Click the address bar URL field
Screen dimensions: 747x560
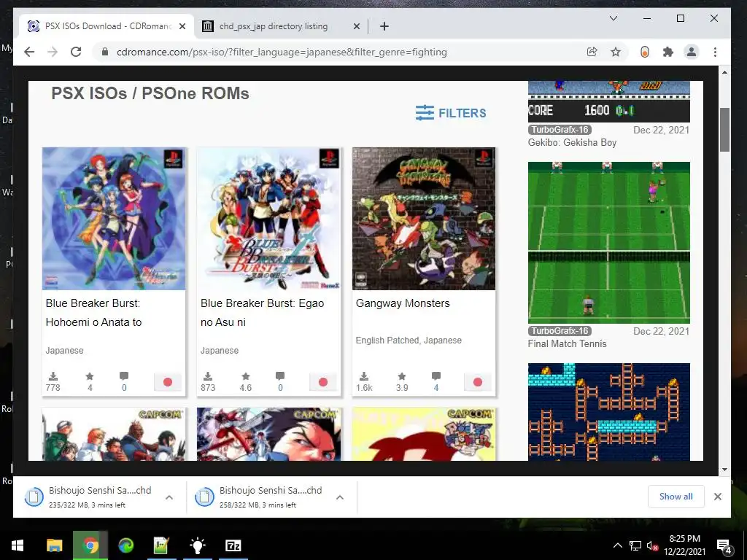pos(282,52)
